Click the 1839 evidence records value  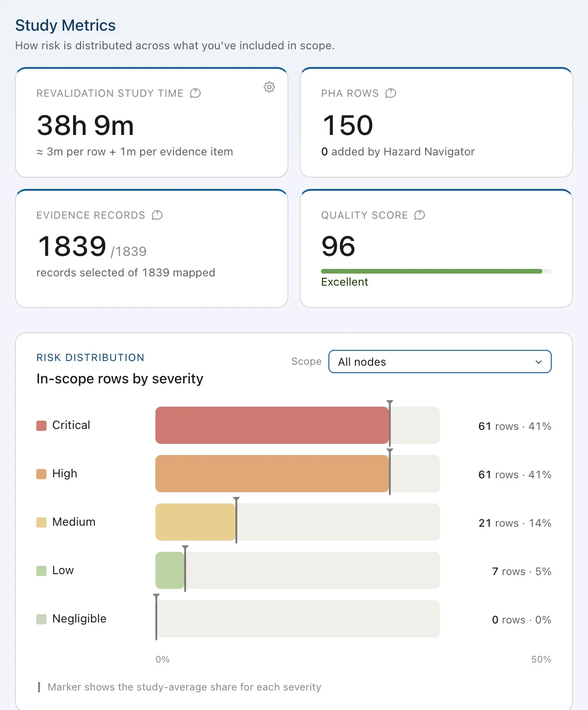(72, 247)
